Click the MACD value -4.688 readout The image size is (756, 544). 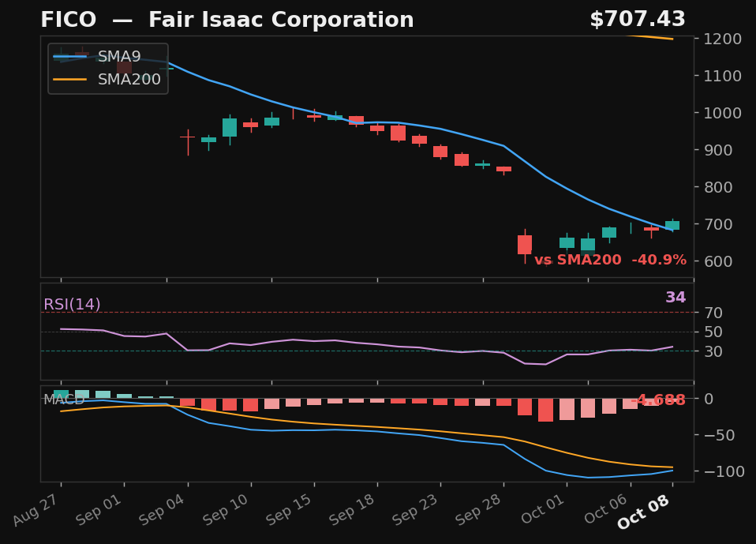(x=657, y=400)
